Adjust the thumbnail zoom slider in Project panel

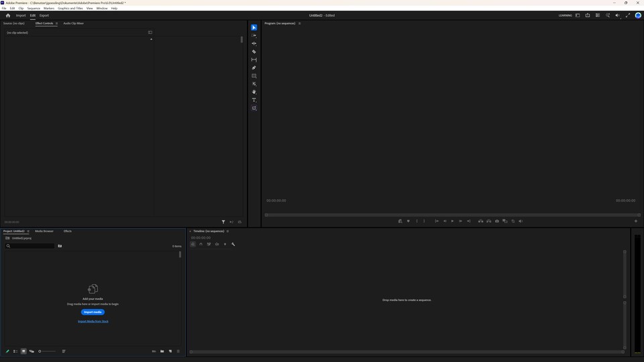coord(47,351)
